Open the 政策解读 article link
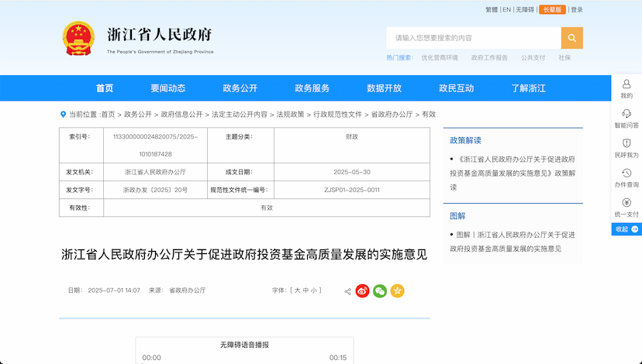642x364 pixels. click(x=513, y=173)
